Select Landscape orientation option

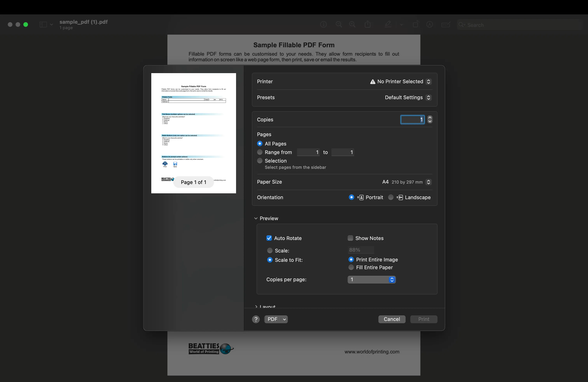tap(391, 197)
